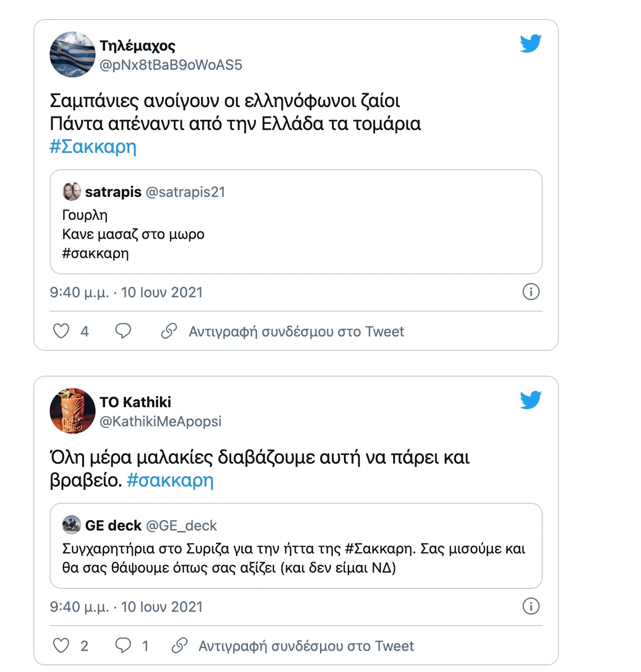This screenshot has height=672, width=641.
Task: Like the TO Kathiki tweet with heart icon
Action: (61, 645)
